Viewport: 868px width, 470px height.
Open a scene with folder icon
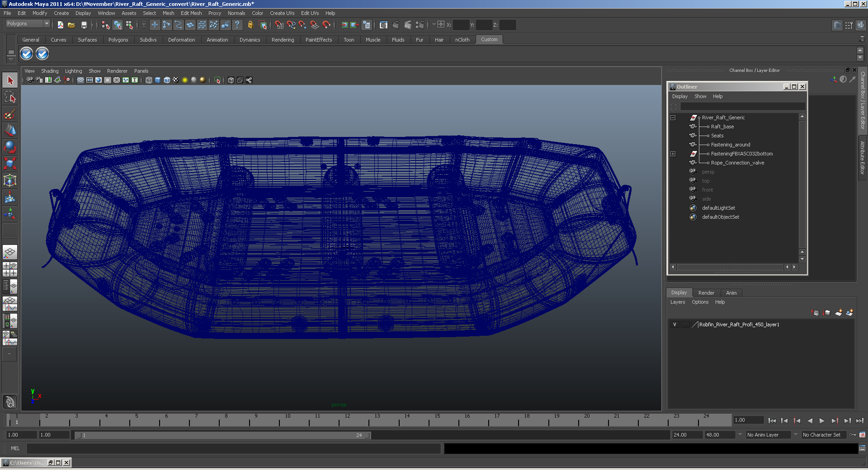71,25
